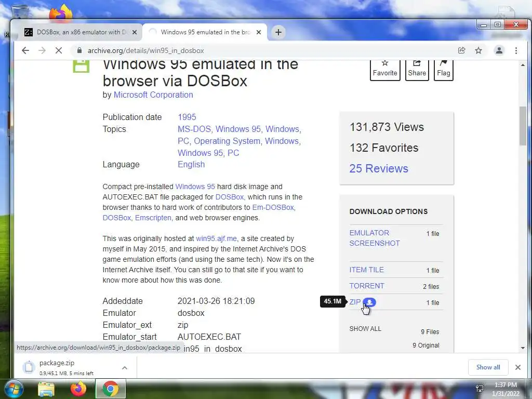
Task: Open the Windows 95 link in the description
Action: (195, 187)
